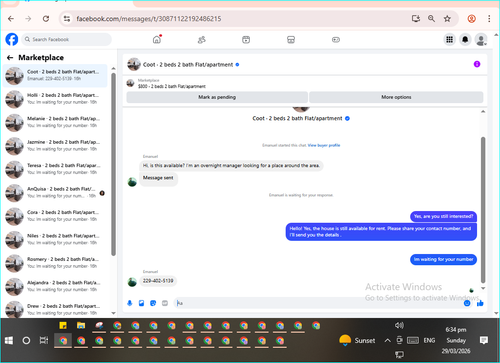
Task: Send a thumbs up like
Action: [480, 303]
